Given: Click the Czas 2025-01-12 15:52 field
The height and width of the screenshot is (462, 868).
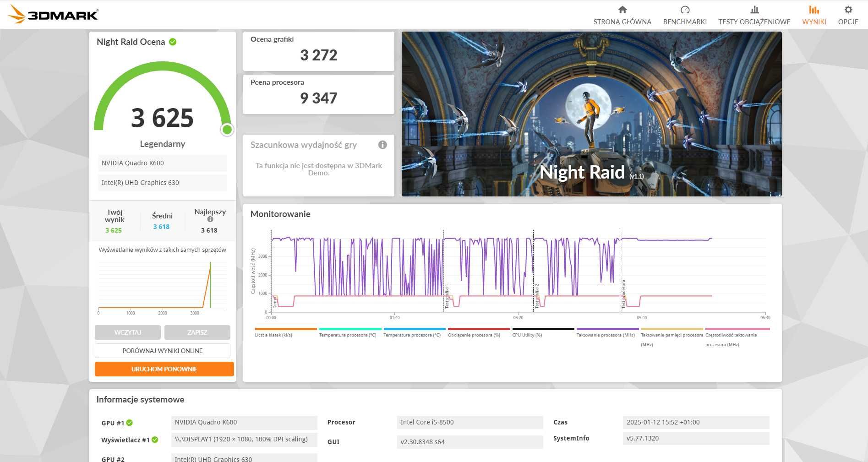Looking at the screenshot, I should [696, 422].
